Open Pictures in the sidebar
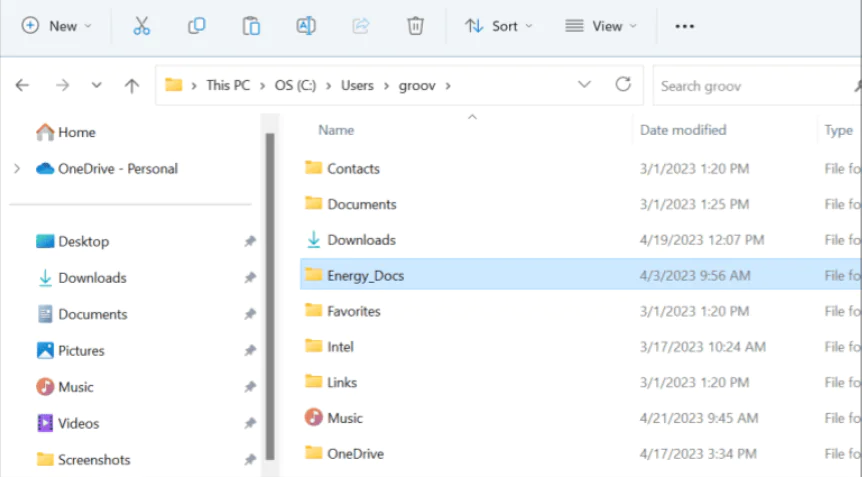Viewport: 862px width, 477px height. pos(81,351)
